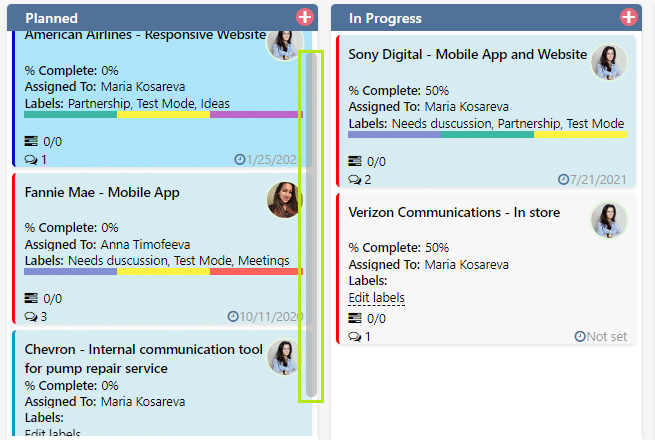Open Edit labels link on Verizon card

[x=376, y=298]
